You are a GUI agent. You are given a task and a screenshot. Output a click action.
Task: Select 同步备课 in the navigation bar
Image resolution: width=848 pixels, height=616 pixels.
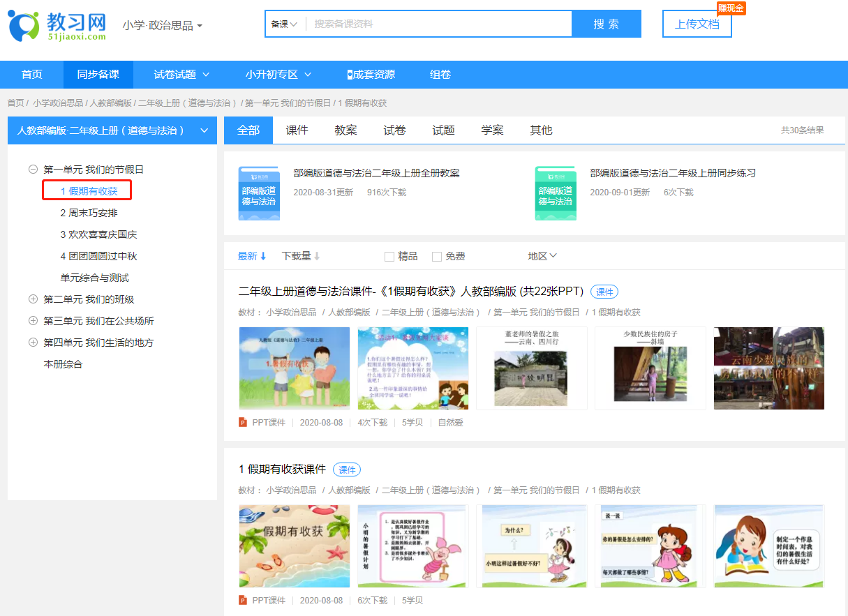[98, 74]
